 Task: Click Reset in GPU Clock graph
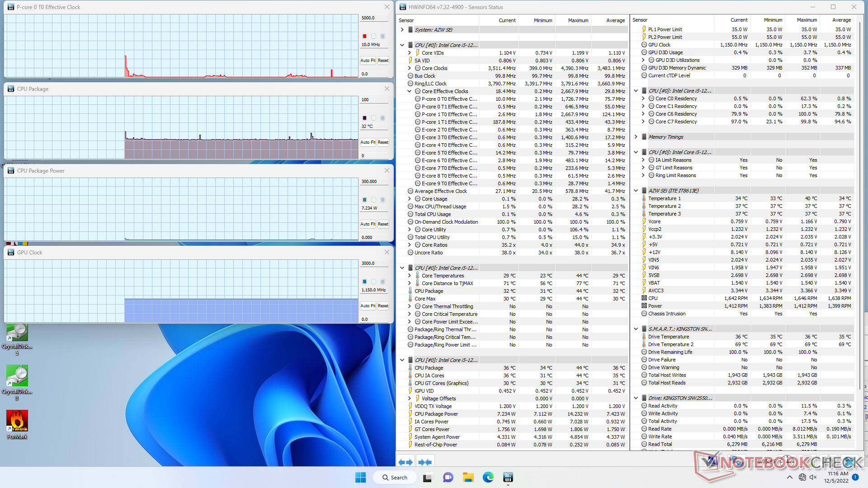tap(383, 306)
